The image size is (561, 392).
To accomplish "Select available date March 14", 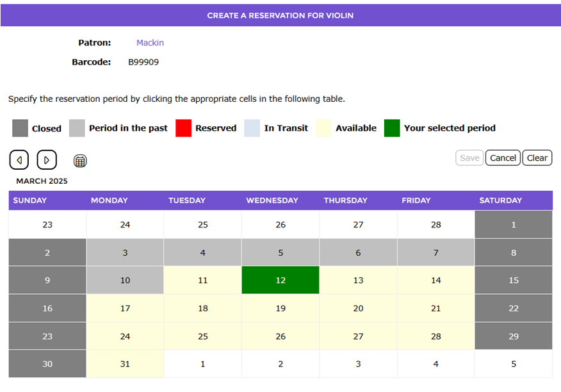I will pos(435,280).
